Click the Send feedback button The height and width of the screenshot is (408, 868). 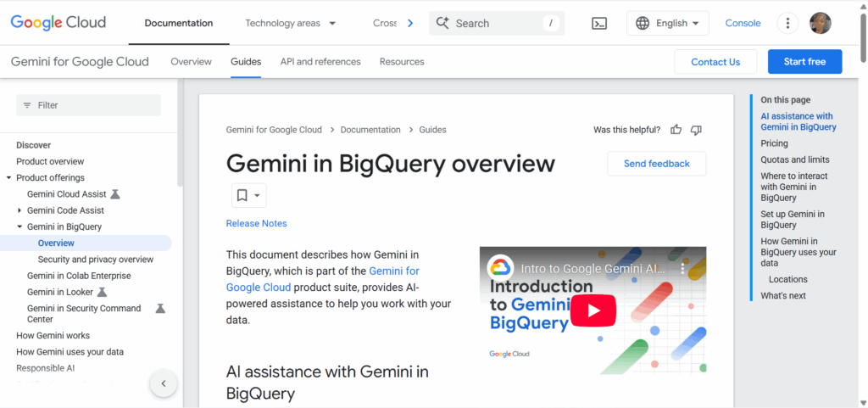tap(656, 164)
